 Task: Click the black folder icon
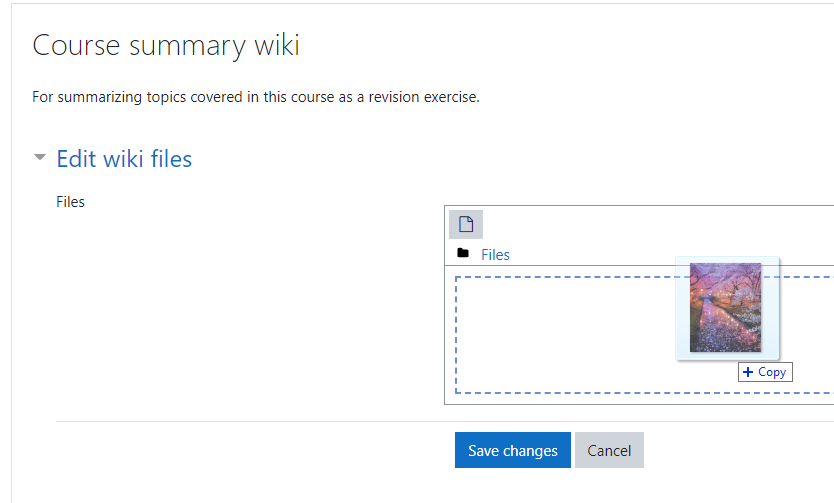463,253
